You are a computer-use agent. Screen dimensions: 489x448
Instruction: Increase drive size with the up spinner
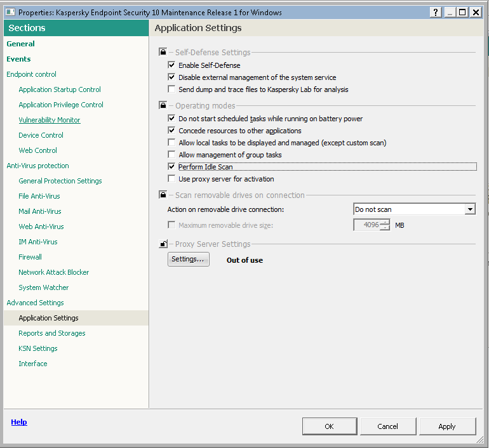(385, 222)
